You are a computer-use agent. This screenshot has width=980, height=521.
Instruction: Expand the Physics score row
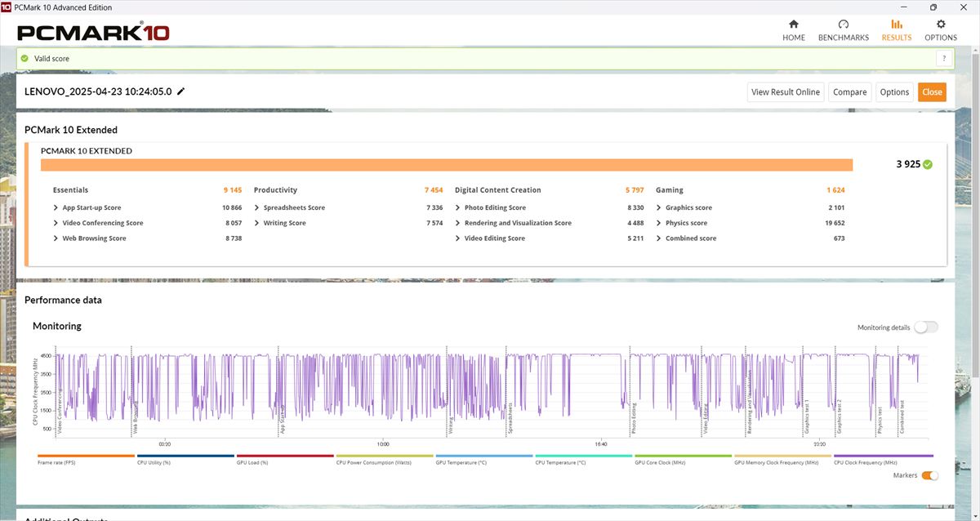(682, 223)
